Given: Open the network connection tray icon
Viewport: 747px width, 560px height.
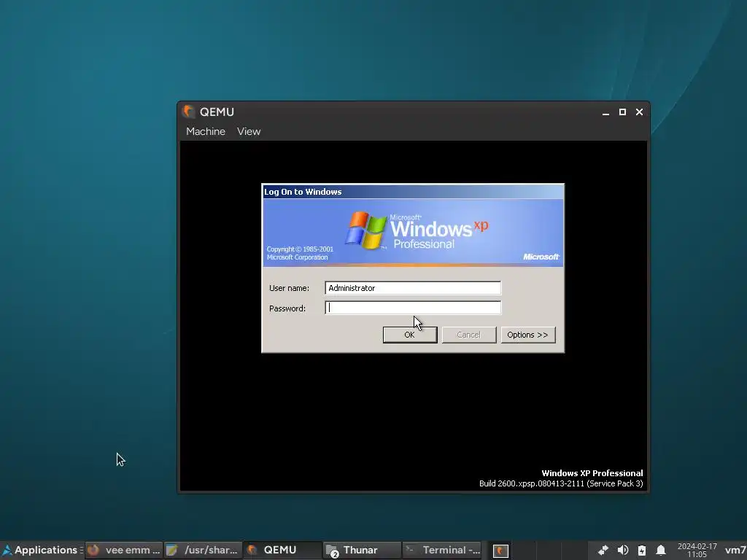Looking at the screenshot, I should tap(603, 551).
